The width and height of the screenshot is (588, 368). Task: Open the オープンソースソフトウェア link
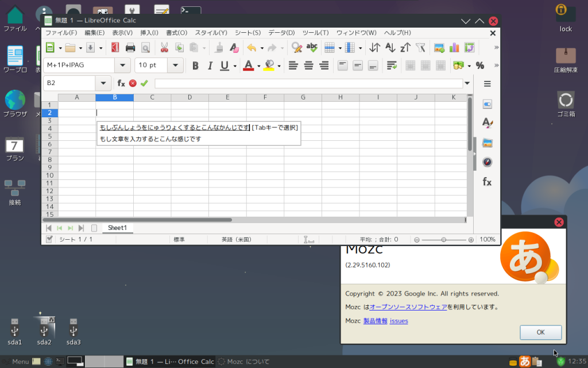[408, 307]
